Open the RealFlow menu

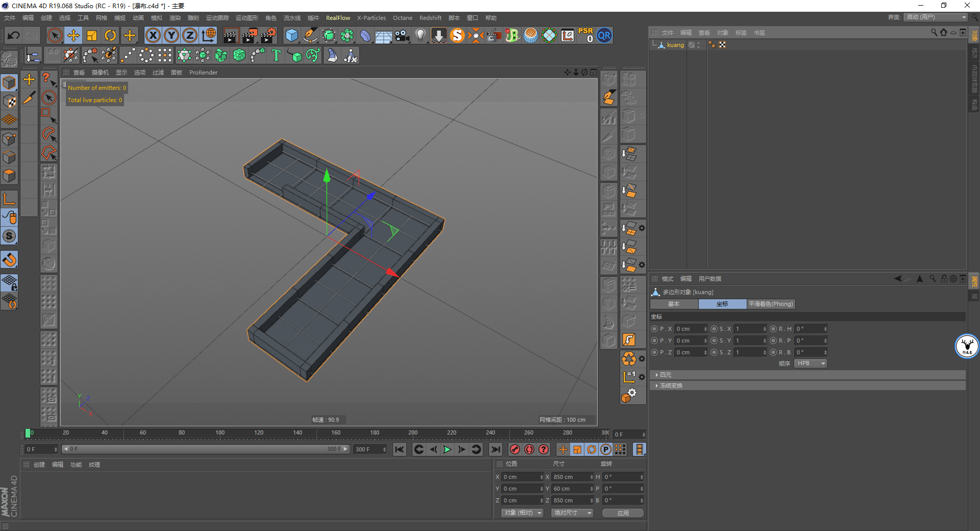pyautogui.click(x=338, y=18)
